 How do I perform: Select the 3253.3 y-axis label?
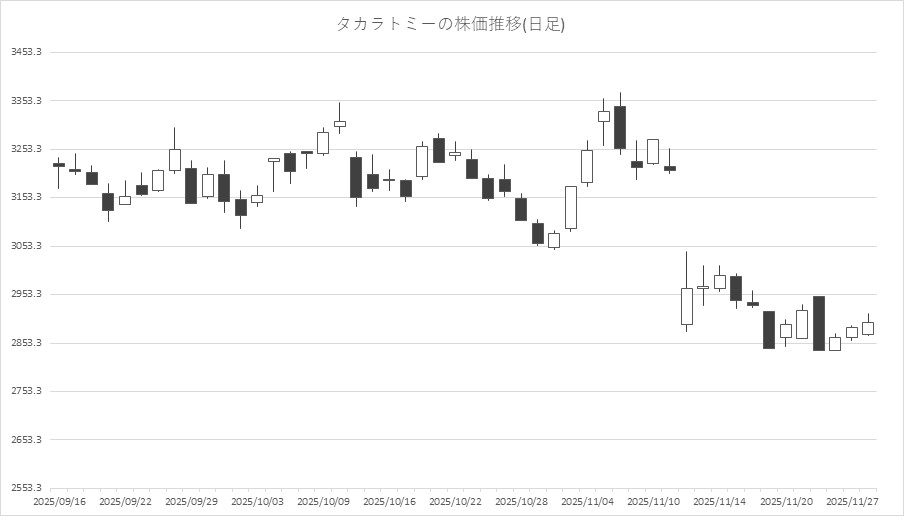click(x=25, y=149)
